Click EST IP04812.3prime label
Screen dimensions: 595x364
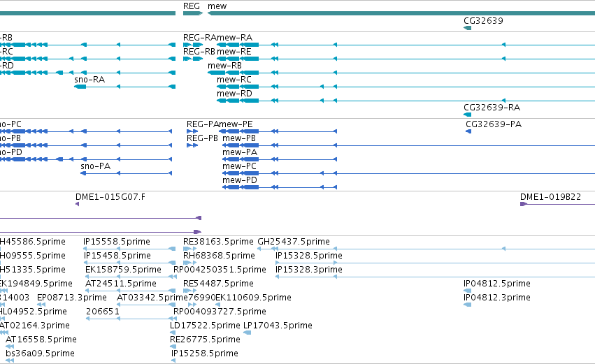coord(496,298)
